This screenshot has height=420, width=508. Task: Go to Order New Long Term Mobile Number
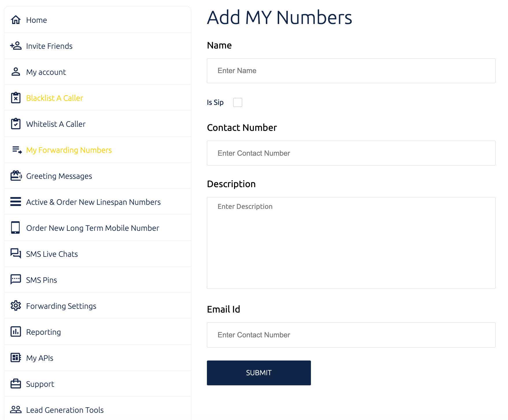point(98,228)
